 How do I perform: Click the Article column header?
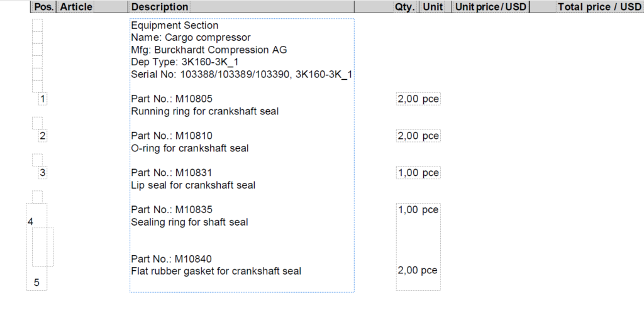pos(76,7)
